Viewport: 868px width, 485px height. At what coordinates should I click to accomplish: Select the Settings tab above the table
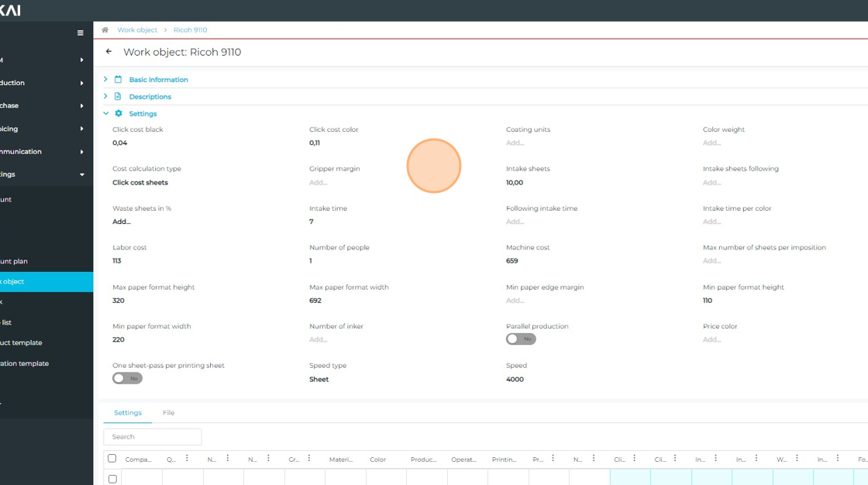pos(128,413)
